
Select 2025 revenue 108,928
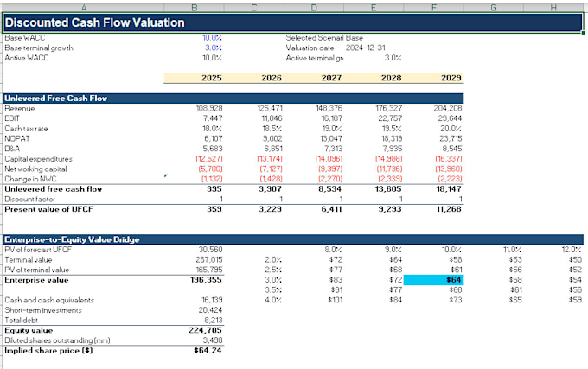pos(209,109)
